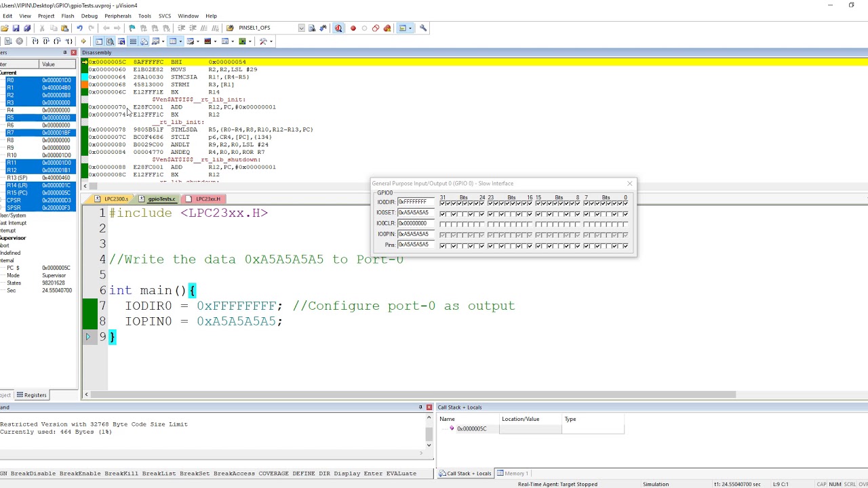868x488 pixels.
Task: Click the Value column header in Registers
Action: pyautogui.click(x=58, y=64)
